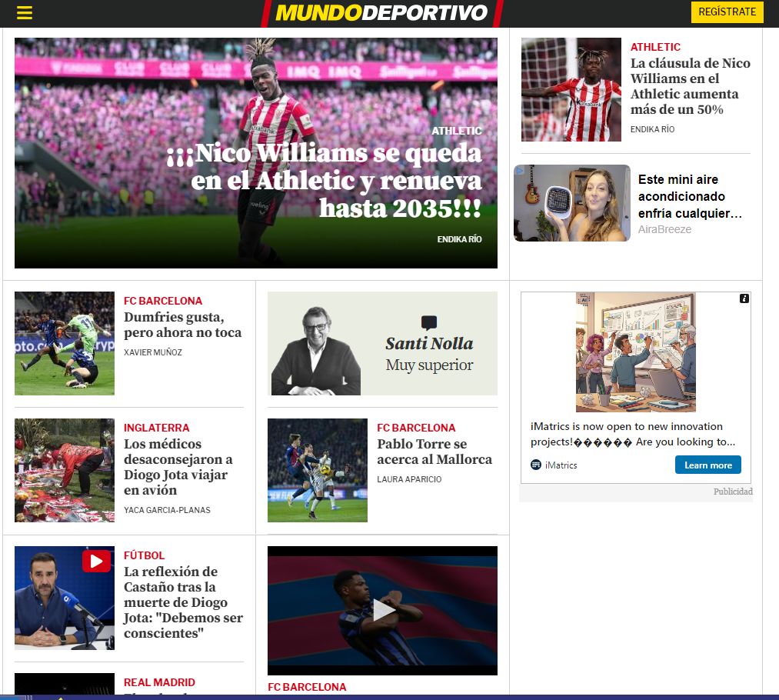The width and height of the screenshot is (779, 700).
Task: Click the FÚTBOL category tag
Action: pos(144,555)
